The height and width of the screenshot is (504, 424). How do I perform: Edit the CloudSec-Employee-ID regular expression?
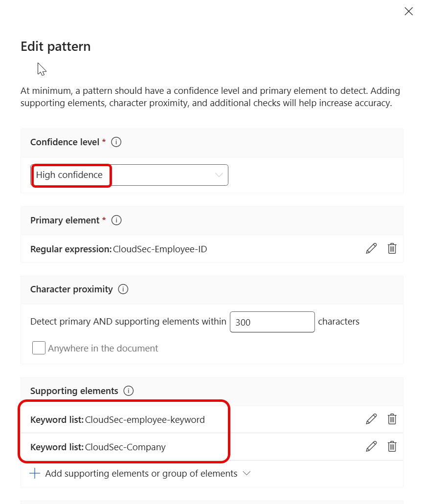point(371,248)
